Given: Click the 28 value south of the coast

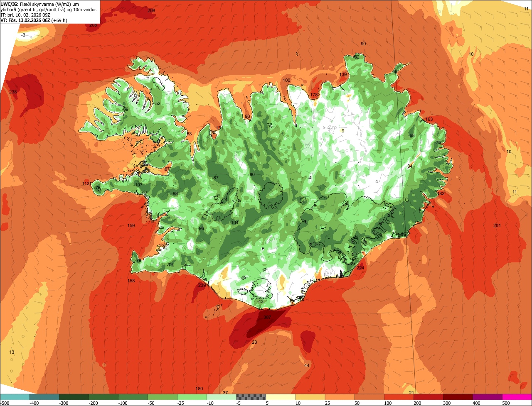Looking at the screenshot, I should coord(254,342).
